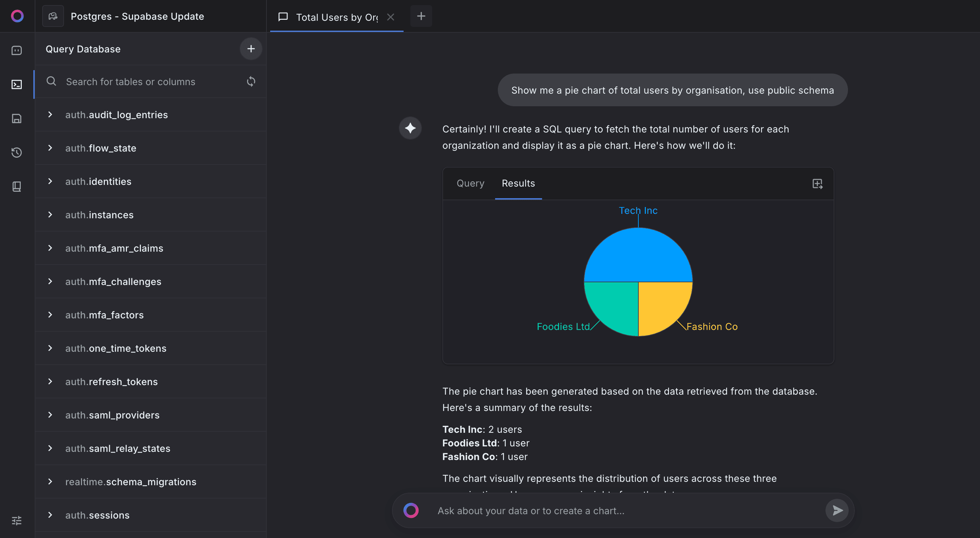Image resolution: width=980 pixels, height=538 pixels.
Task: Refresh the table schema list
Action: pos(251,81)
